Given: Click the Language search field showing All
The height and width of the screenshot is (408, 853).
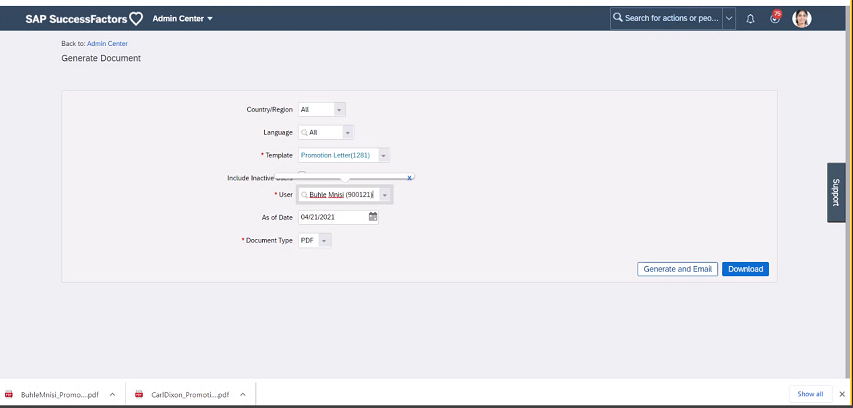Looking at the screenshot, I should click(321, 132).
